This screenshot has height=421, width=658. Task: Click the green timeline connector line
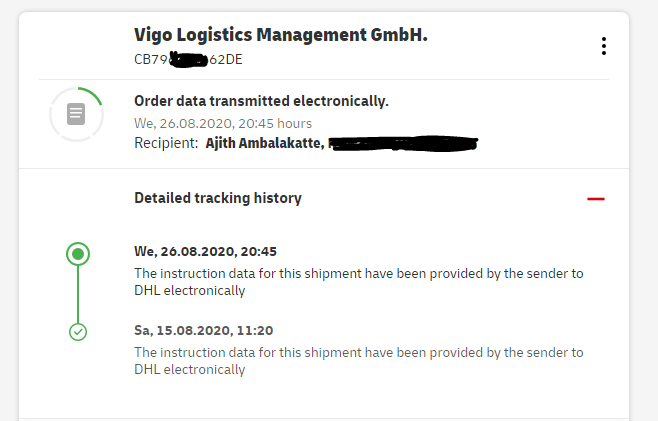pyautogui.click(x=78, y=294)
